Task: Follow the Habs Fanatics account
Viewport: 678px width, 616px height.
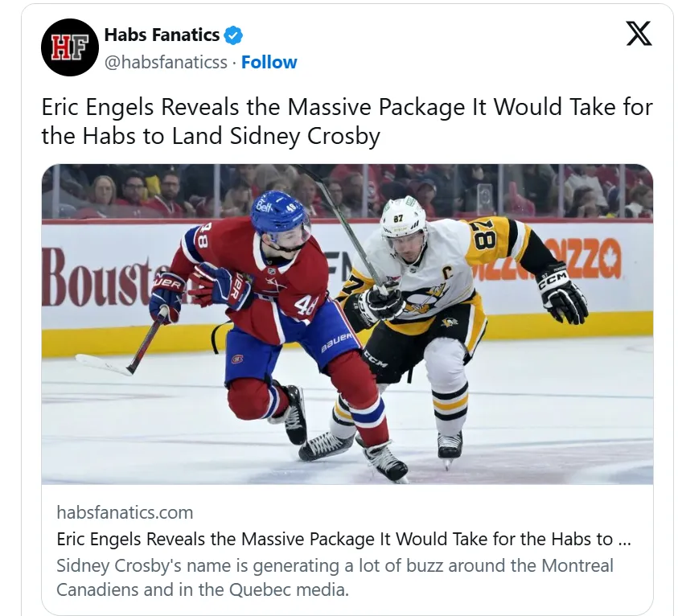Action: (269, 62)
